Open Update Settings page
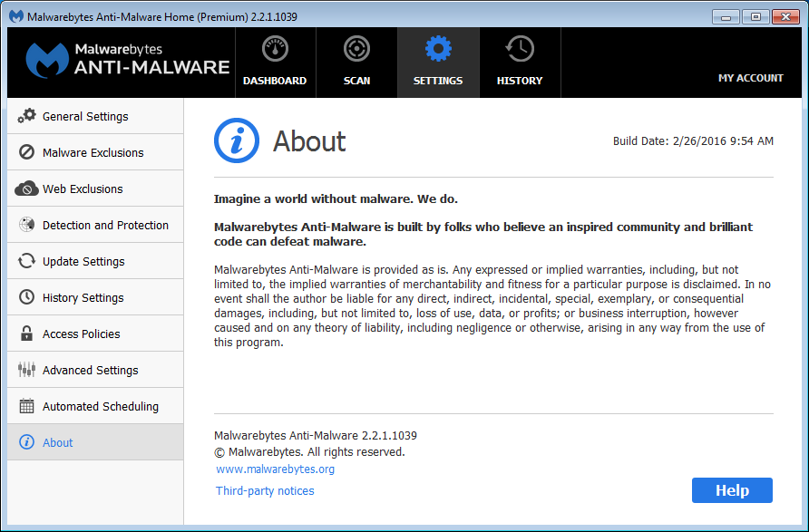 [x=95, y=261]
